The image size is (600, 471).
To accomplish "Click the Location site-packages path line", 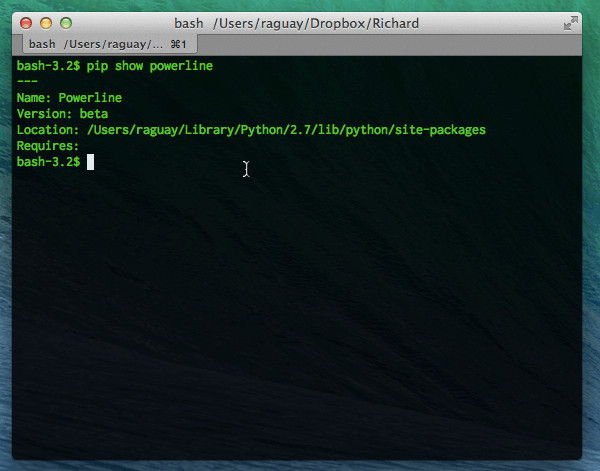I will point(251,130).
